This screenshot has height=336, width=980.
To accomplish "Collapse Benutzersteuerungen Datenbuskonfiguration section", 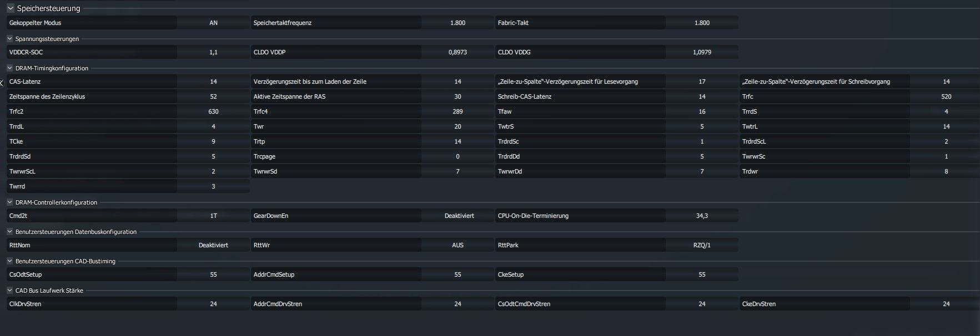I will click(x=9, y=232).
